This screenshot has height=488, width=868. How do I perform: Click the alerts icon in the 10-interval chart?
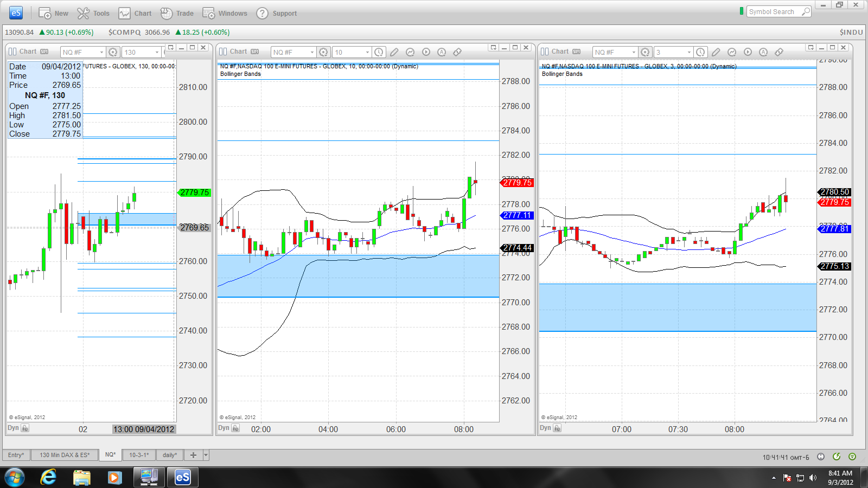pyautogui.click(x=442, y=52)
